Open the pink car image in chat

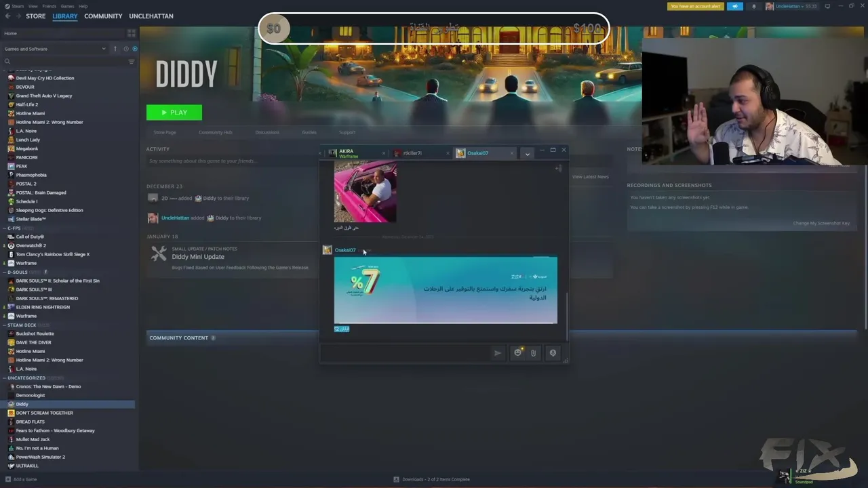(366, 192)
